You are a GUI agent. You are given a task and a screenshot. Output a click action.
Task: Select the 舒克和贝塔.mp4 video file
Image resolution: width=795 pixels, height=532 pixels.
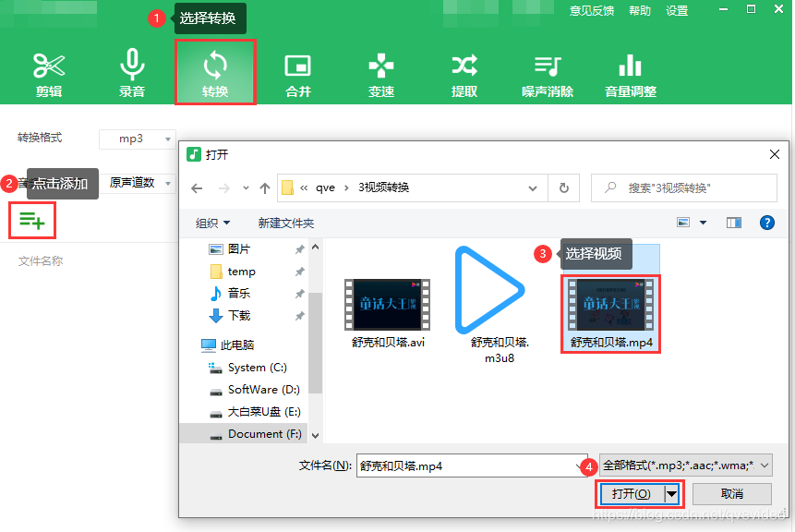[611, 314]
